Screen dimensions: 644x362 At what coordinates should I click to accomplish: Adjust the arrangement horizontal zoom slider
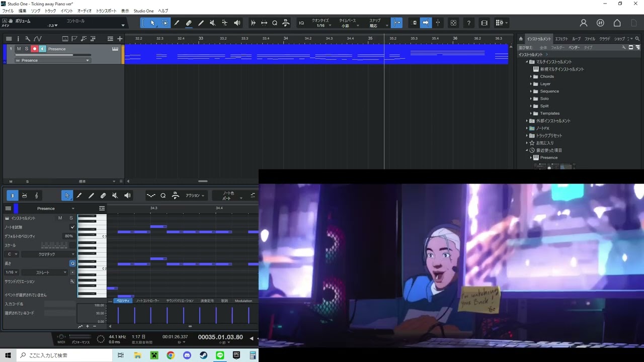[x=203, y=181]
